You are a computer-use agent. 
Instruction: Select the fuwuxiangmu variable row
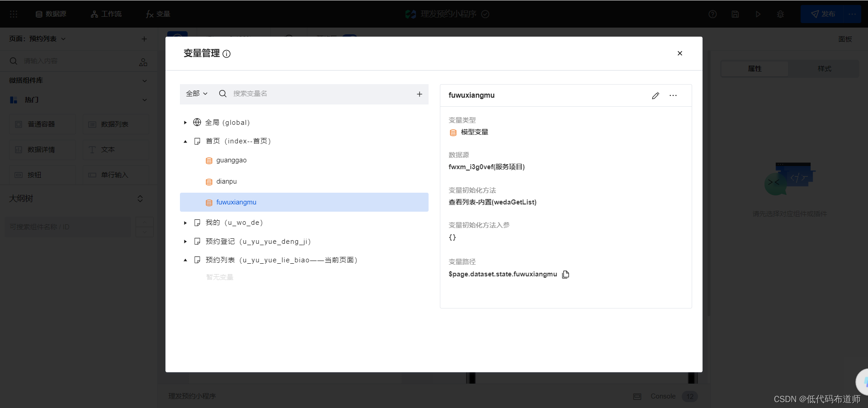(304, 202)
